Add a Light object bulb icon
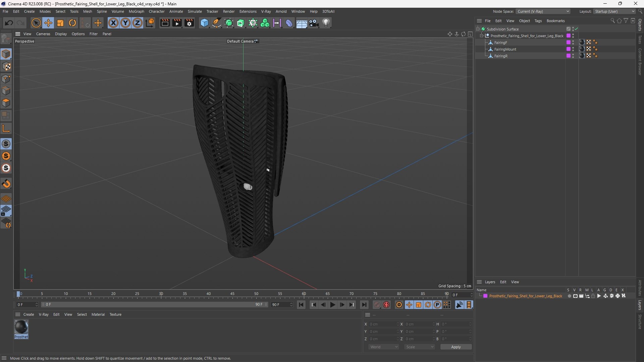The width and height of the screenshot is (644, 362). [x=326, y=23]
